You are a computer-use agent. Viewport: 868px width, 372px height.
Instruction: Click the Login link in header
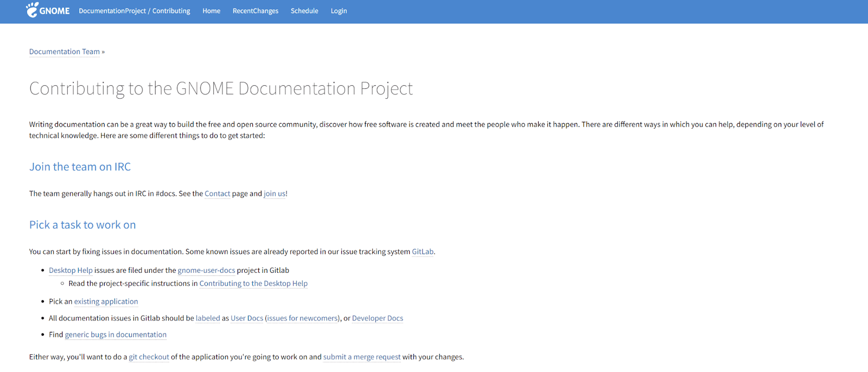[339, 11]
